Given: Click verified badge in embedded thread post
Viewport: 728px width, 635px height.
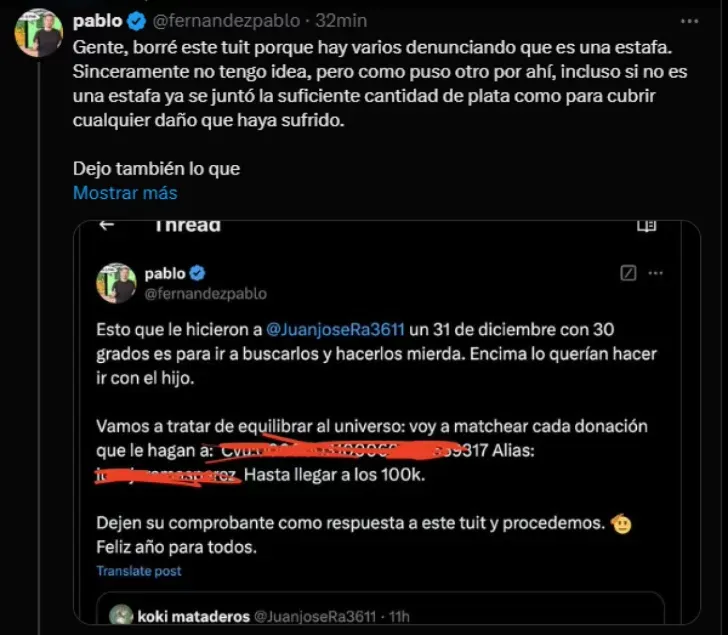Looking at the screenshot, I should click(x=198, y=273).
